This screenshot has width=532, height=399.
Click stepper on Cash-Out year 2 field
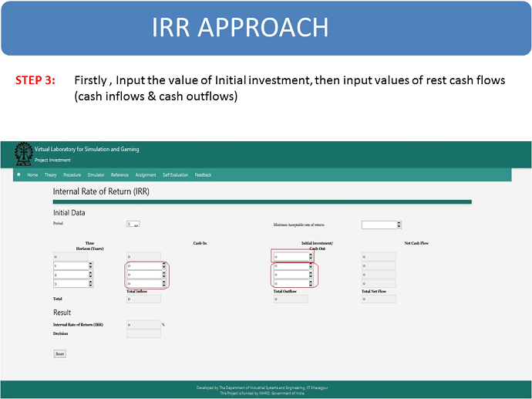(x=311, y=275)
